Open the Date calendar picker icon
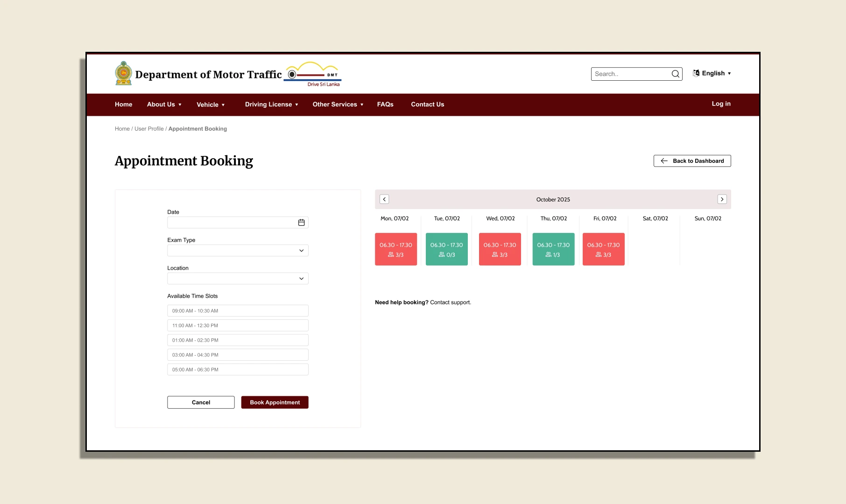The height and width of the screenshot is (504, 846). [302, 223]
